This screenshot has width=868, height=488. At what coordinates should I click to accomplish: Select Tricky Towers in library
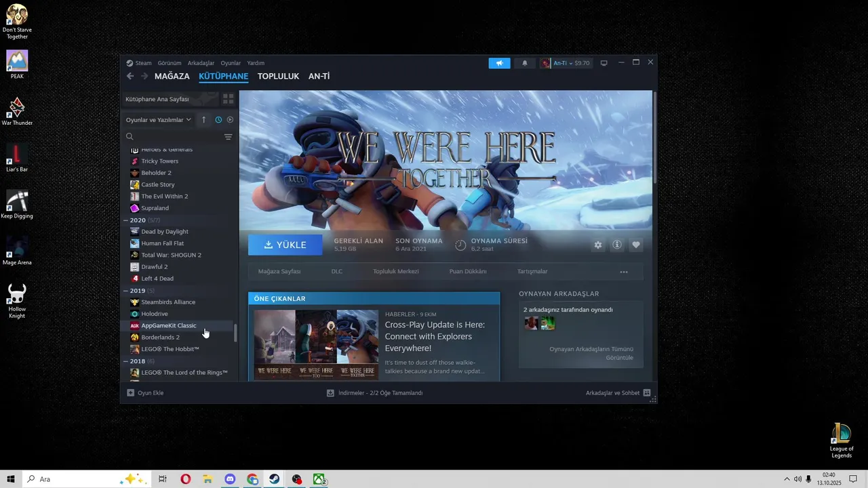click(x=160, y=161)
